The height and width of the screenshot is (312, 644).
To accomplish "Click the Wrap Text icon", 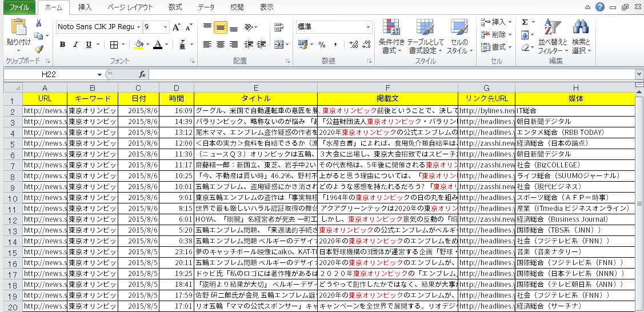I will 279,27.
